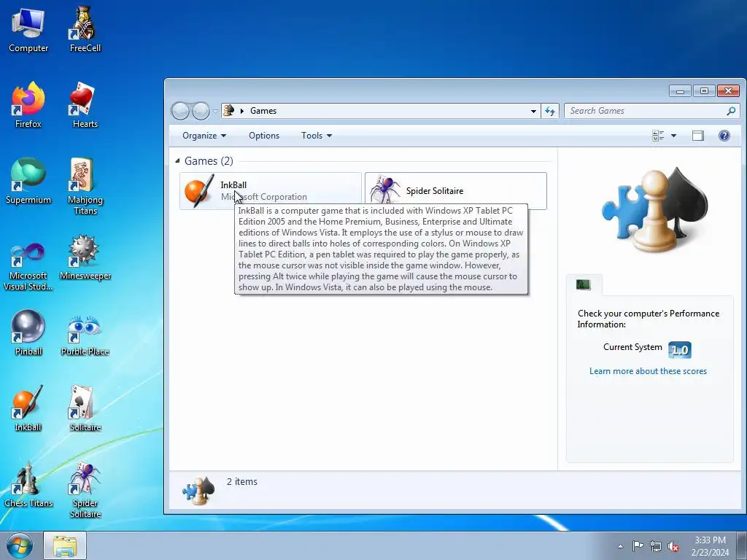Click the Help question mark icon
The width and height of the screenshot is (747, 560).
pyautogui.click(x=724, y=136)
